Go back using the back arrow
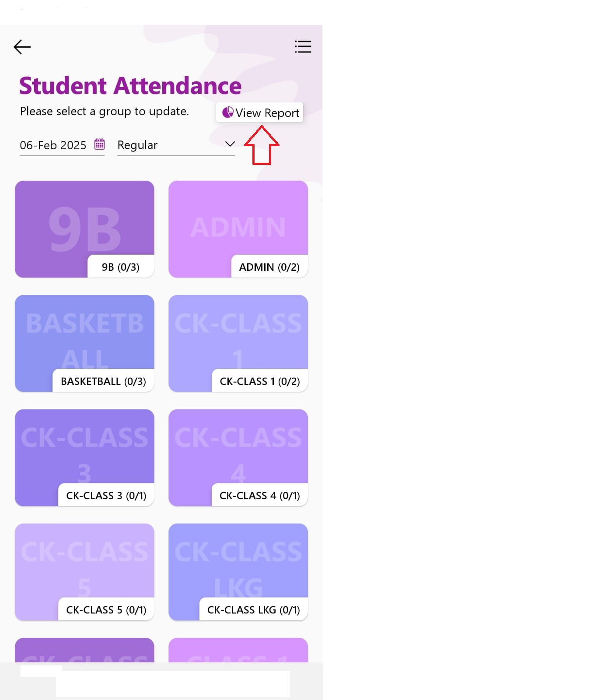The height and width of the screenshot is (700, 601). 22,47
